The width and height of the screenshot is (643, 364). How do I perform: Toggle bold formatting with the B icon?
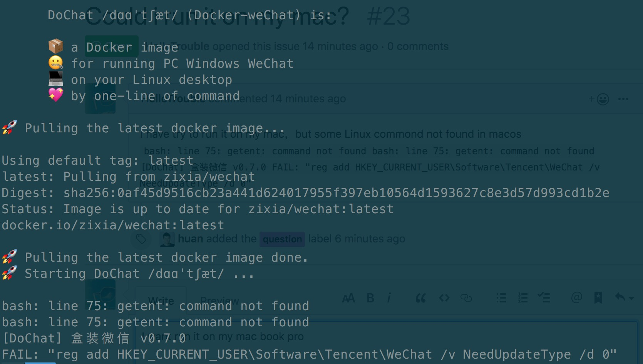point(370,297)
